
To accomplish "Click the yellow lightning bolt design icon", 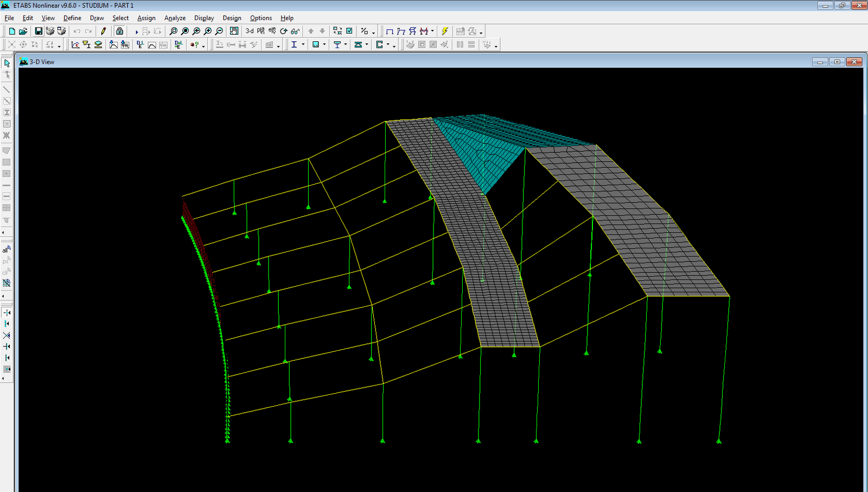I will (x=445, y=31).
